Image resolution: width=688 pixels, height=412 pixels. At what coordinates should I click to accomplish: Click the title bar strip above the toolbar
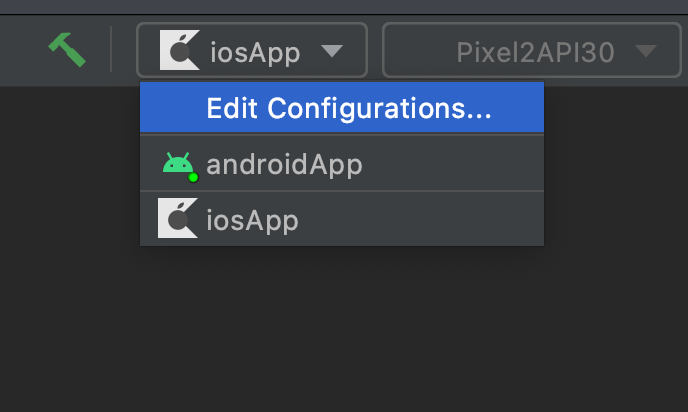[344, 7]
